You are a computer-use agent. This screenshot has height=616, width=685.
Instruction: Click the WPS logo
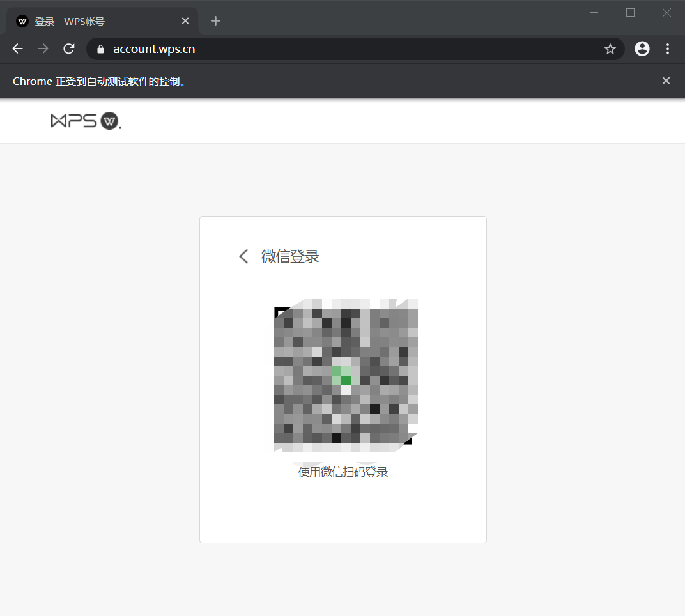pyautogui.click(x=86, y=121)
